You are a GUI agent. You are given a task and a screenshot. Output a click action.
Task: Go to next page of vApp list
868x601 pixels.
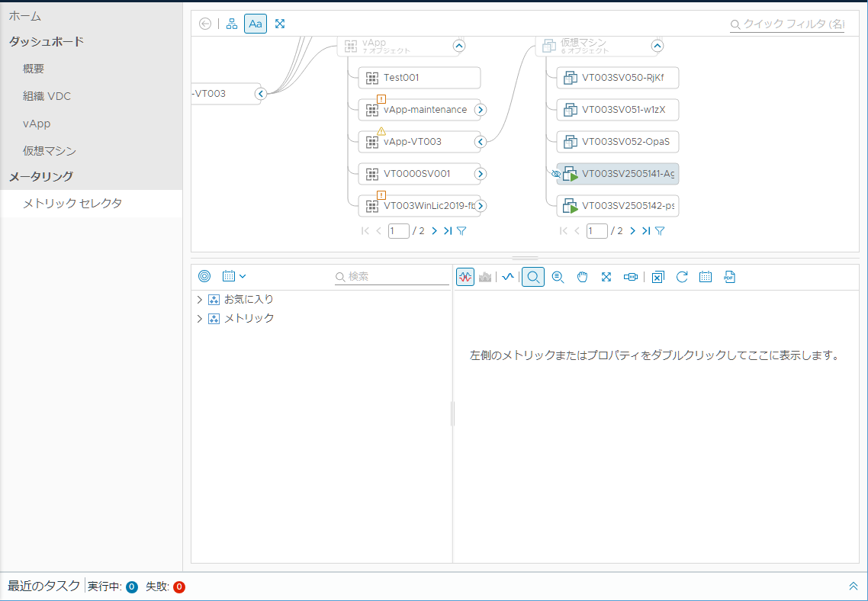[434, 231]
